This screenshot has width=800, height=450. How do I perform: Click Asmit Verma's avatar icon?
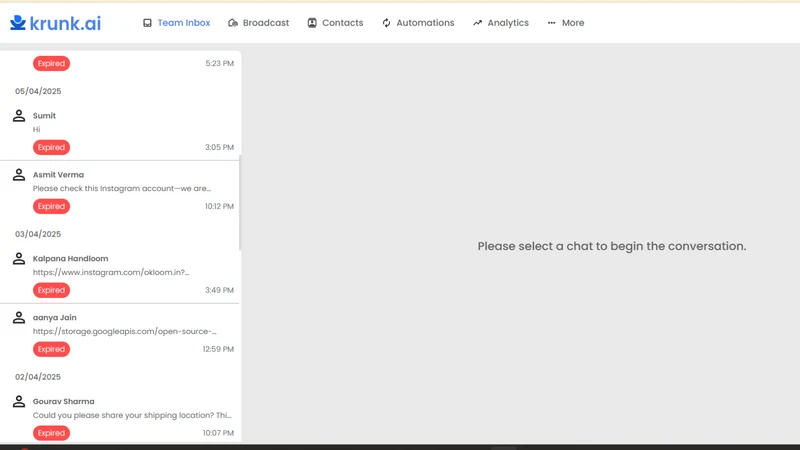point(19,174)
